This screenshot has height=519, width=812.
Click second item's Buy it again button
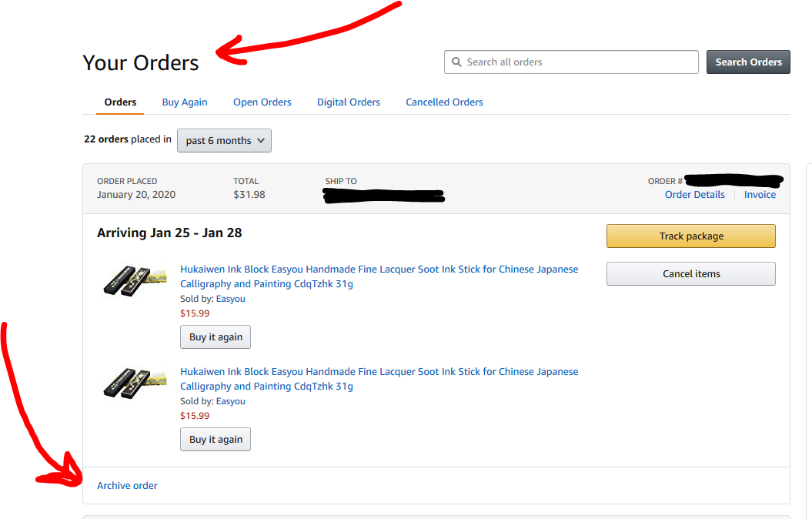click(x=216, y=440)
